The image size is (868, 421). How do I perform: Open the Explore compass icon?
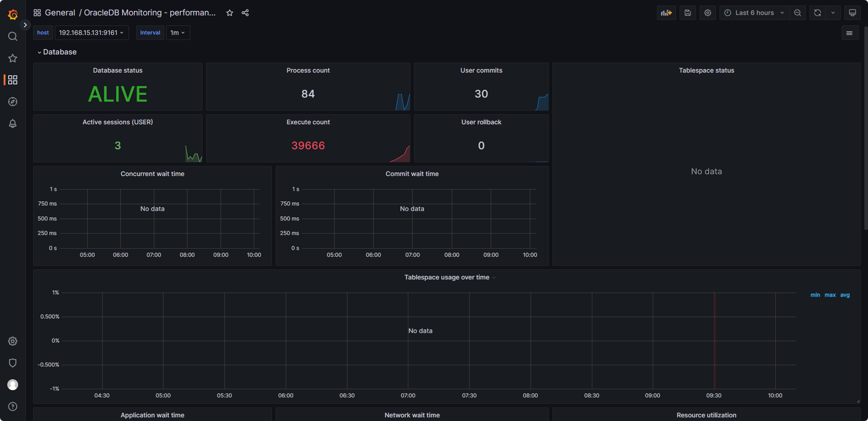pyautogui.click(x=13, y=102)
